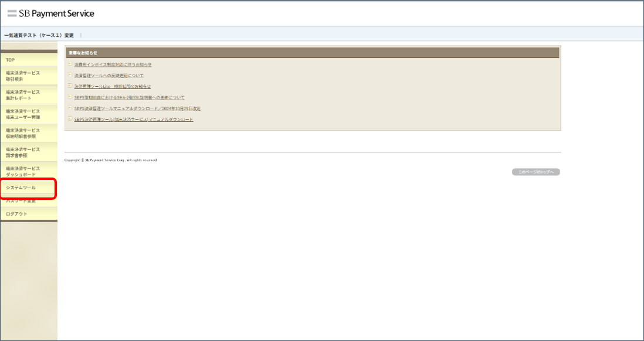The height and width of the screenshot is (341, 644).
Task: Click the このページのトップへ button
Action: [536, 172]
